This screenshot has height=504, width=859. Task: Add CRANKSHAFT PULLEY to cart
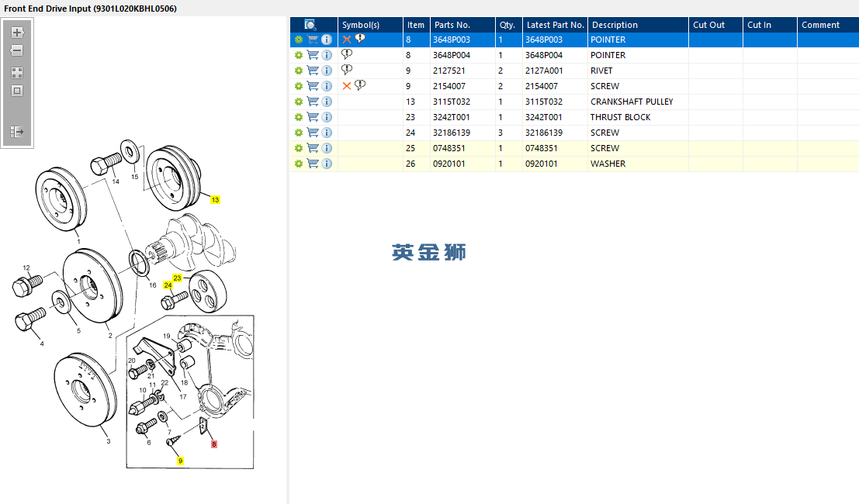coord(313,102)
